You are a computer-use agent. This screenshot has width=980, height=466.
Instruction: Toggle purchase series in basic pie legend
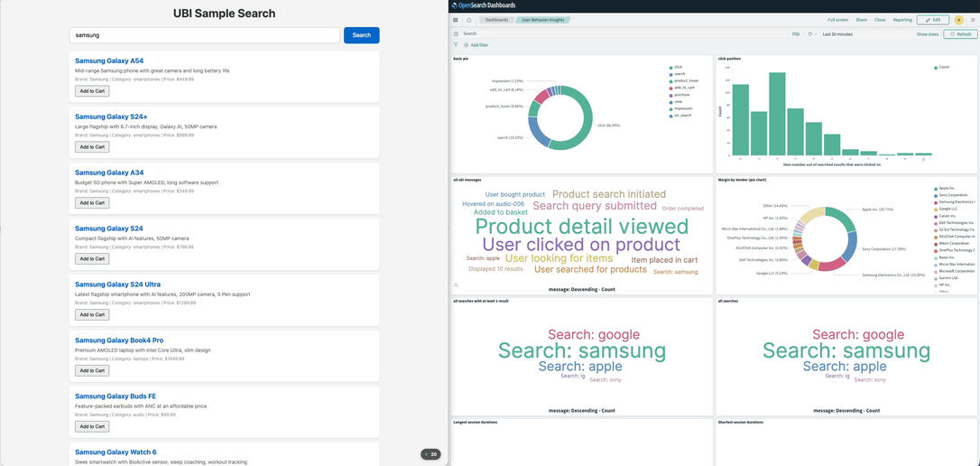[x=679, y=95]
